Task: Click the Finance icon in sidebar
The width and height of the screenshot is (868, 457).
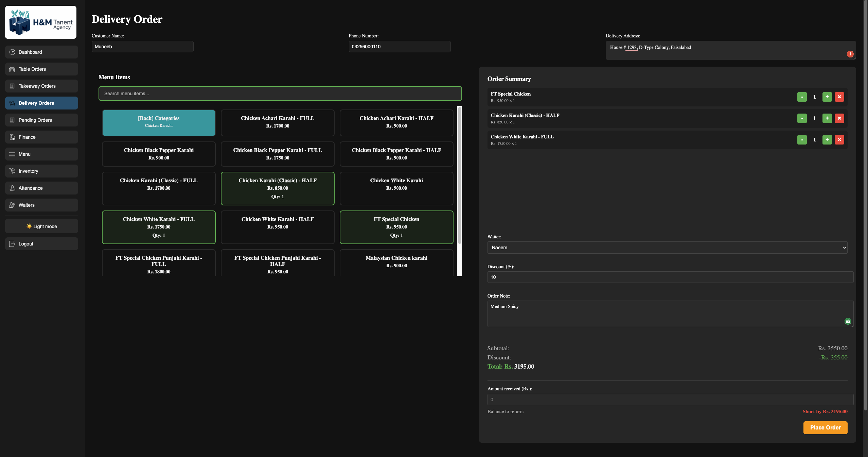Action: tap(12, 137)
